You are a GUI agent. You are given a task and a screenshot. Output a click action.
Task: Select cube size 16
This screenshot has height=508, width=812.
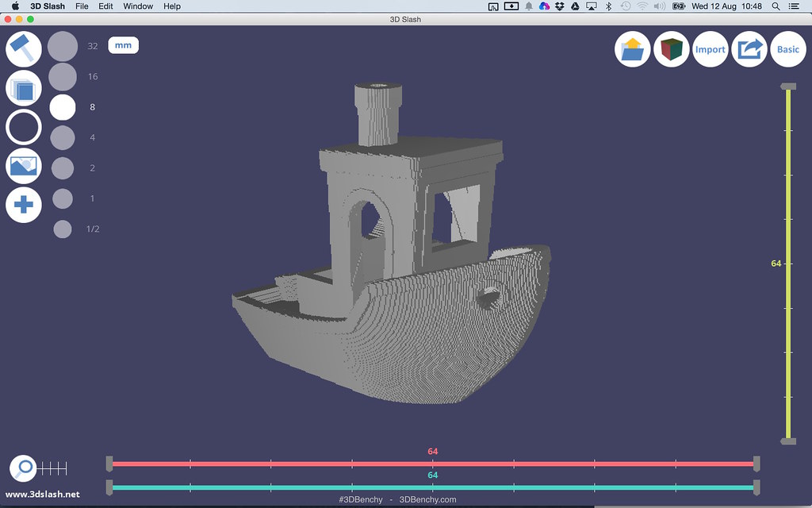coord(63,77)
